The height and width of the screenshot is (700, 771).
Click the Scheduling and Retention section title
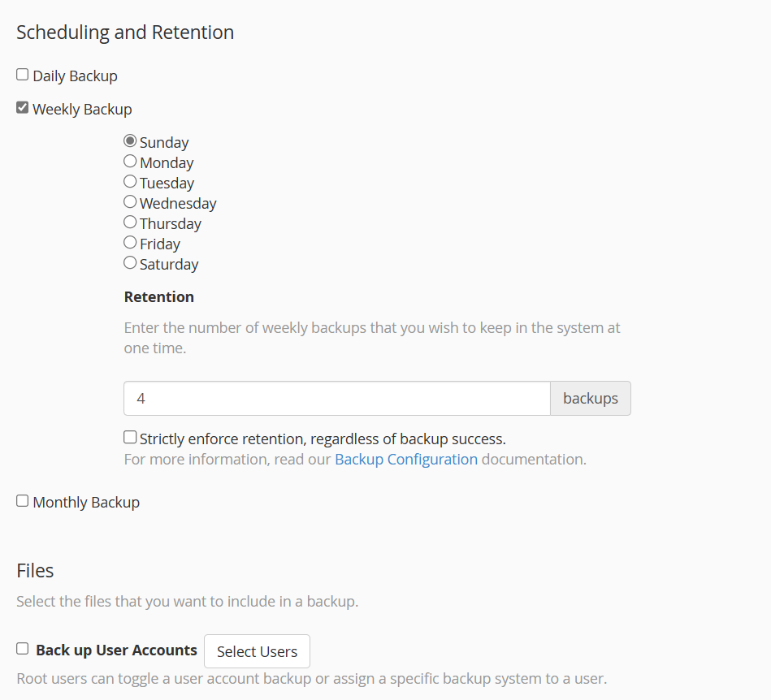[x=125, y=32]
